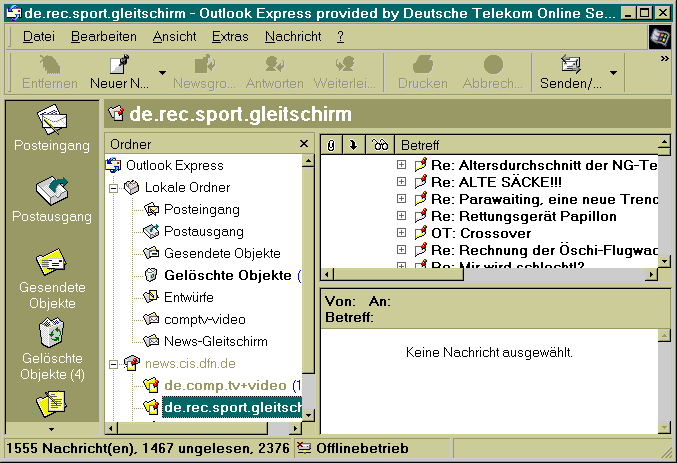This screenshot has width=677, height=463.
Task: Open the ? help menu
Action: pyautogui.click(x=340, y=37)
